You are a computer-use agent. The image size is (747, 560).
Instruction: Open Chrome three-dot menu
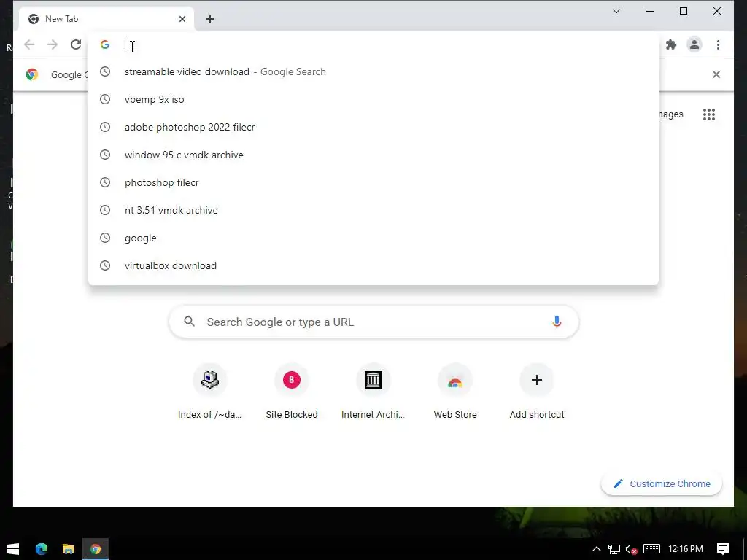tap(718, 44)
